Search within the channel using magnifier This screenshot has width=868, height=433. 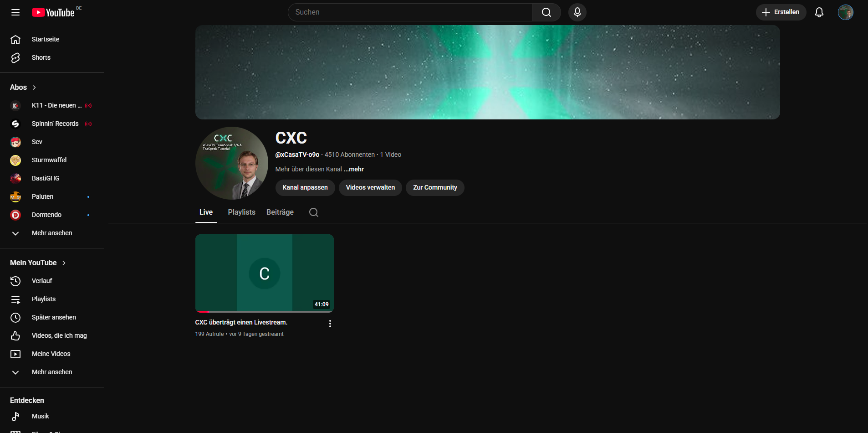(x=313, y=212)
